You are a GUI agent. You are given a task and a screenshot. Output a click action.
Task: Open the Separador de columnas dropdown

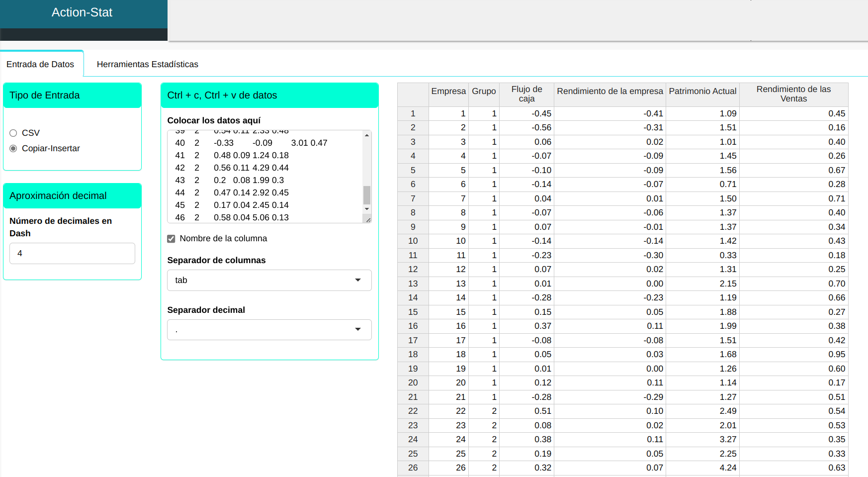pos(269,280)
